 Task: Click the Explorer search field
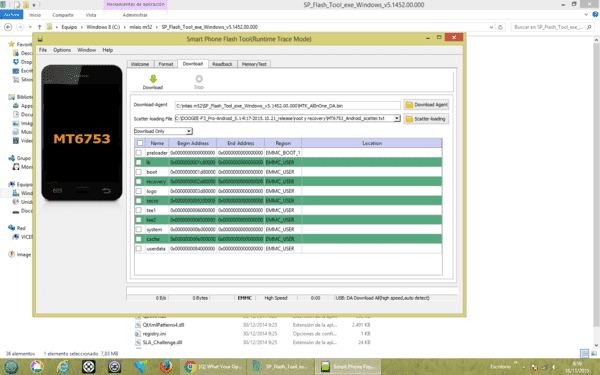[x=552, y=27]
